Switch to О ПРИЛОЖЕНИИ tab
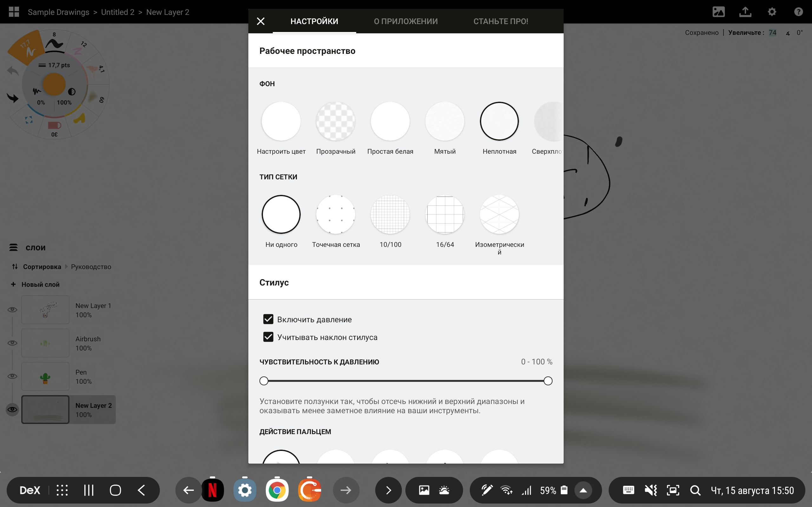The width and height of the screenshot is (812, 507). pyautogui.click(x=406, y=22)
